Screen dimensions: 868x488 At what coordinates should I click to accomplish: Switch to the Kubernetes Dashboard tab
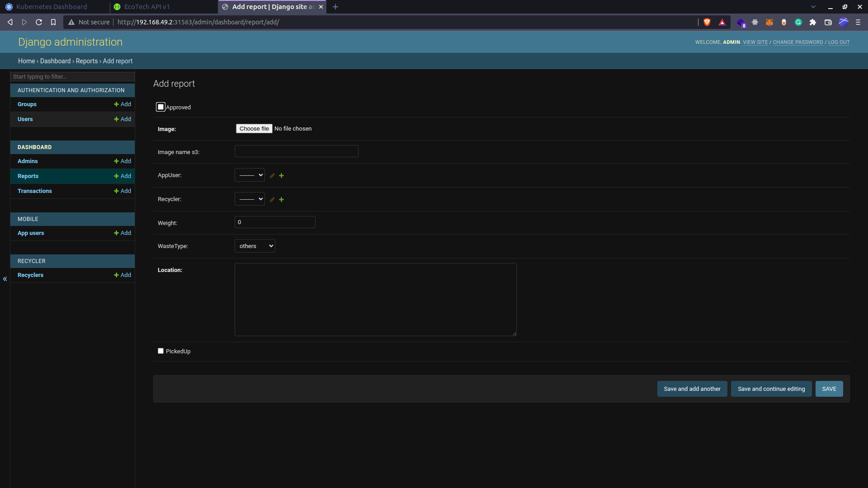52,7
